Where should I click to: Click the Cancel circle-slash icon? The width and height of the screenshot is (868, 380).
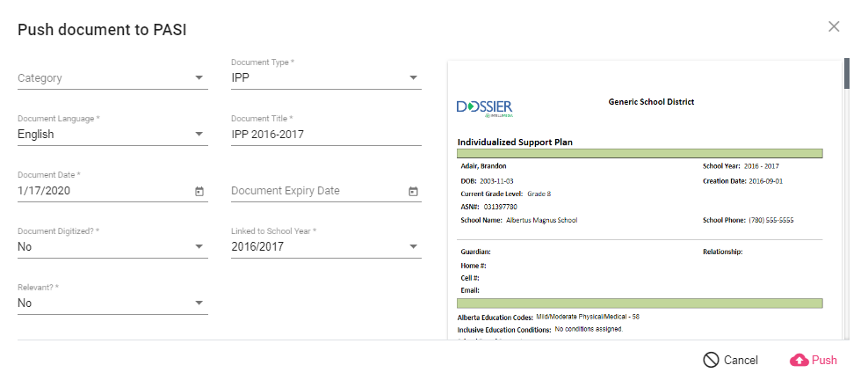click(x=711, y=360)
